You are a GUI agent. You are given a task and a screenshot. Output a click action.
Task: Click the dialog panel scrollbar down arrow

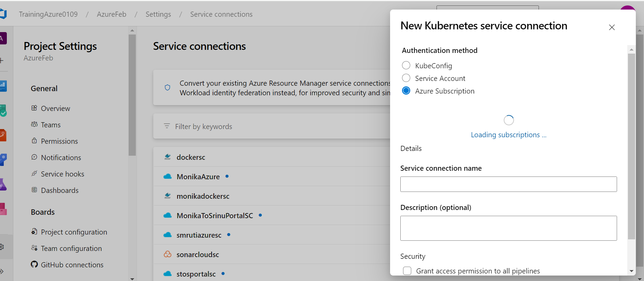631,271
